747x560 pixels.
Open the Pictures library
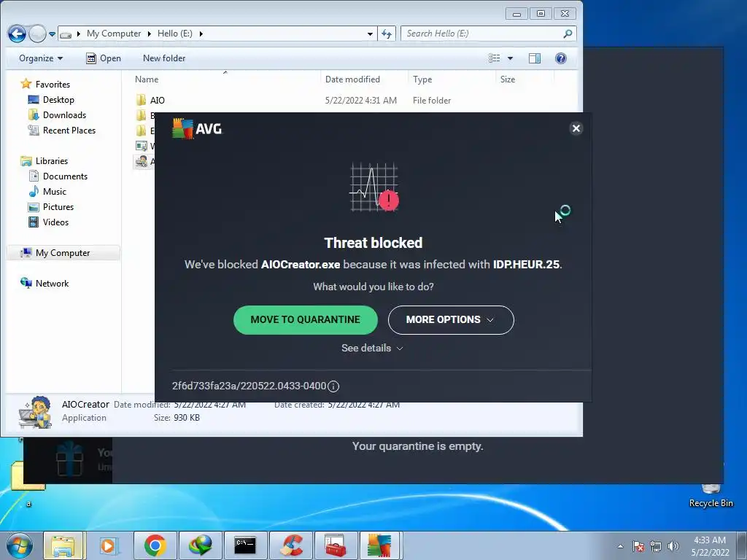(51, 206)
